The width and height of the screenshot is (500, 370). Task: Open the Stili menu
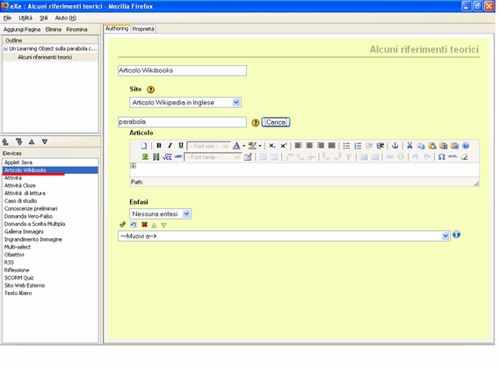(x=44, y=18)
